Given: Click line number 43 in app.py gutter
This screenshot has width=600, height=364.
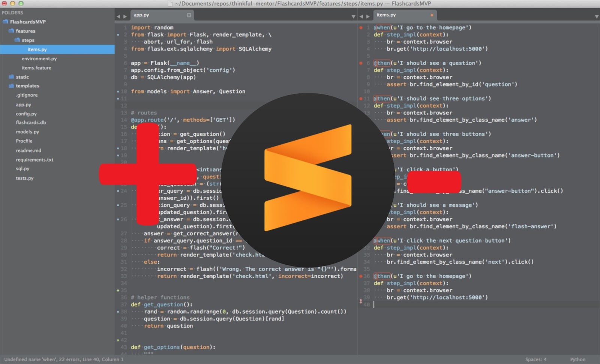Looking at the screenshot, I should pyautogui.click(x=124, y=348).
